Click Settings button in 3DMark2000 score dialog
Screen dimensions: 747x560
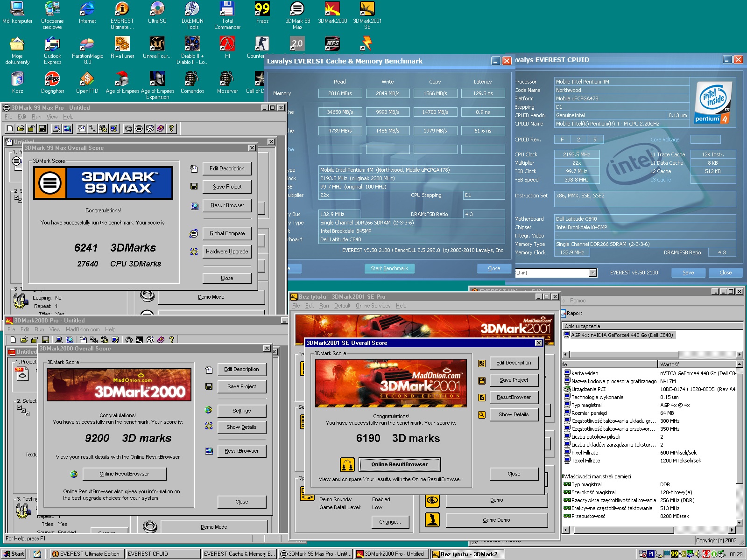pos(242,411)
